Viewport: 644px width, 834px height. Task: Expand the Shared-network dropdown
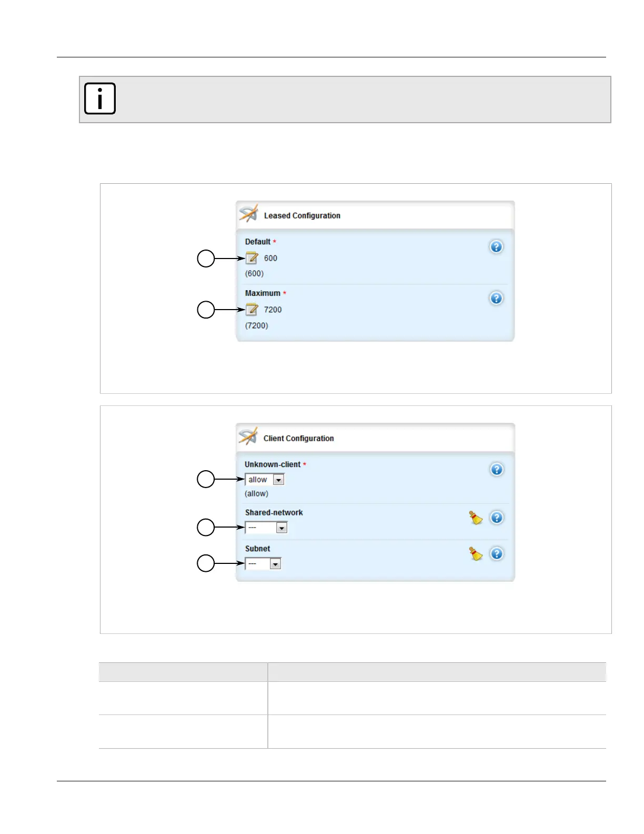[x=281, y=528]
